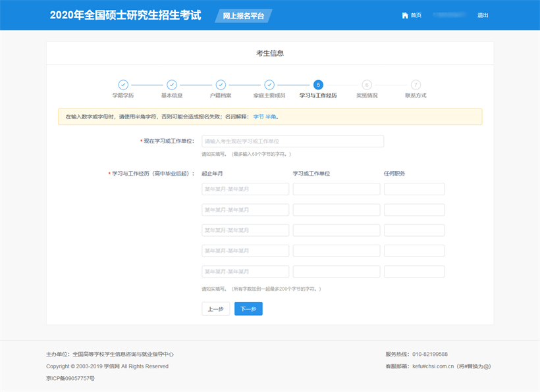Click the home icon in header
This screenshot has width=540, height=392.
(405, 15)
